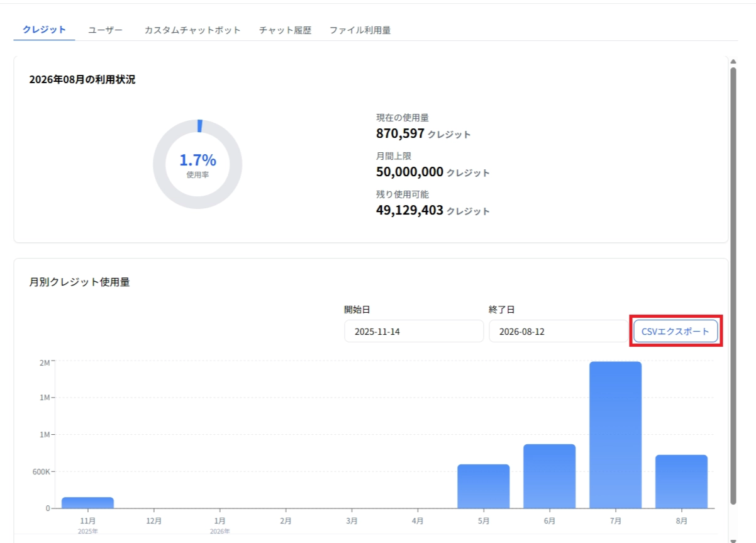Switch to the ユーザー tab
Image resolution: width=756 pixels, height=543 pixels.
(x=106, y=30)
